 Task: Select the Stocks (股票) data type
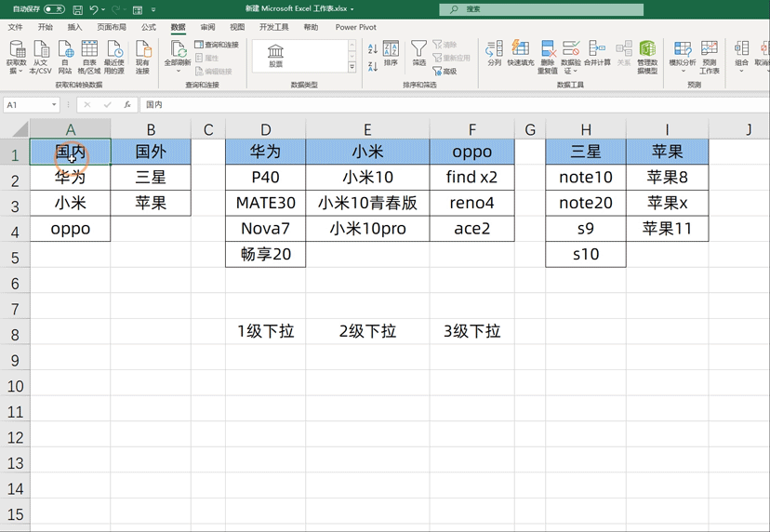275,56
